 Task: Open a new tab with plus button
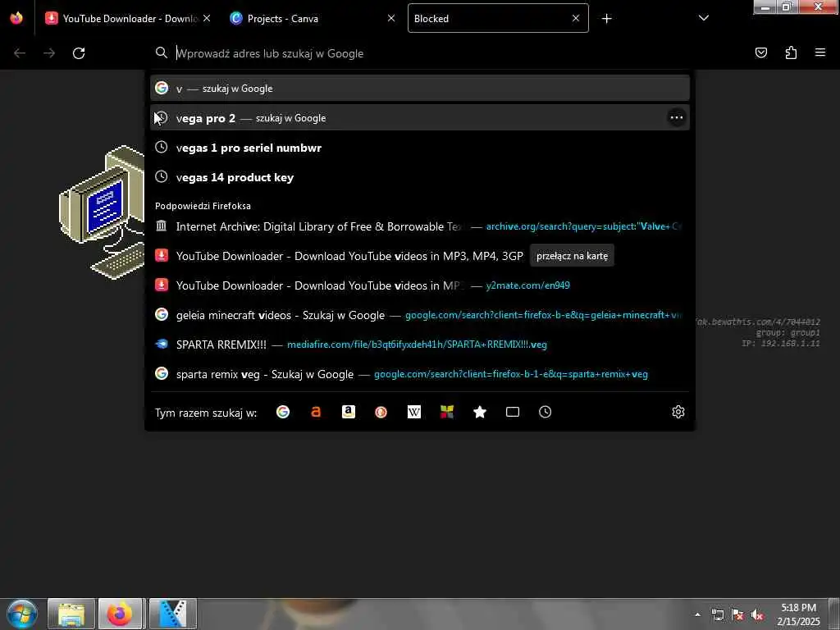606,19
